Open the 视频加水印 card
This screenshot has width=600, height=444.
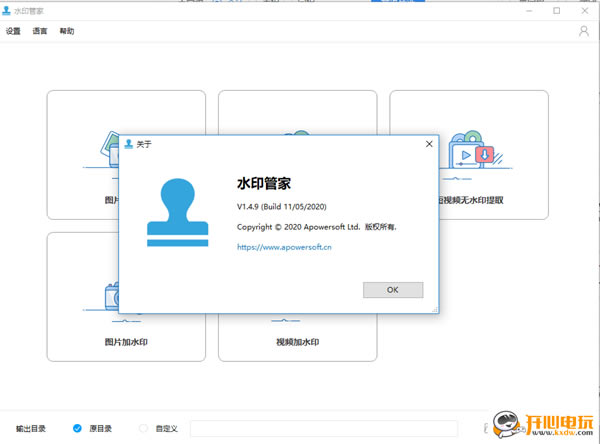pos(298,337)
